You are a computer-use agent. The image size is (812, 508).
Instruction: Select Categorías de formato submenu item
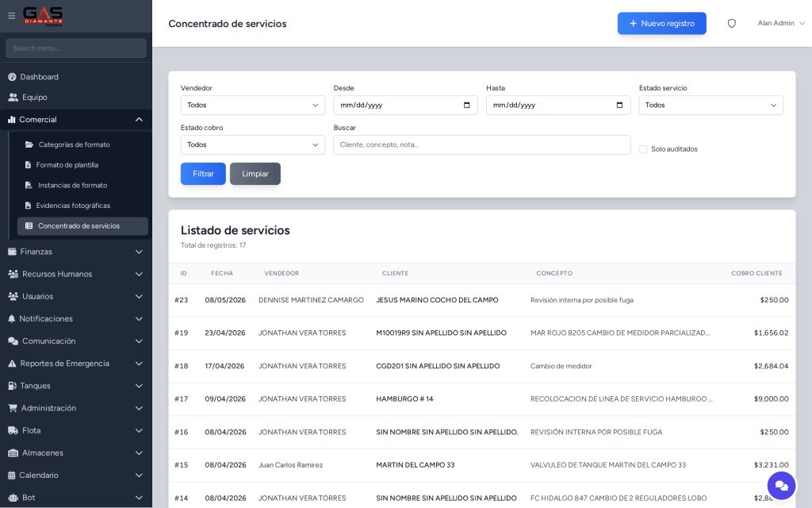(x=82, y=144)
